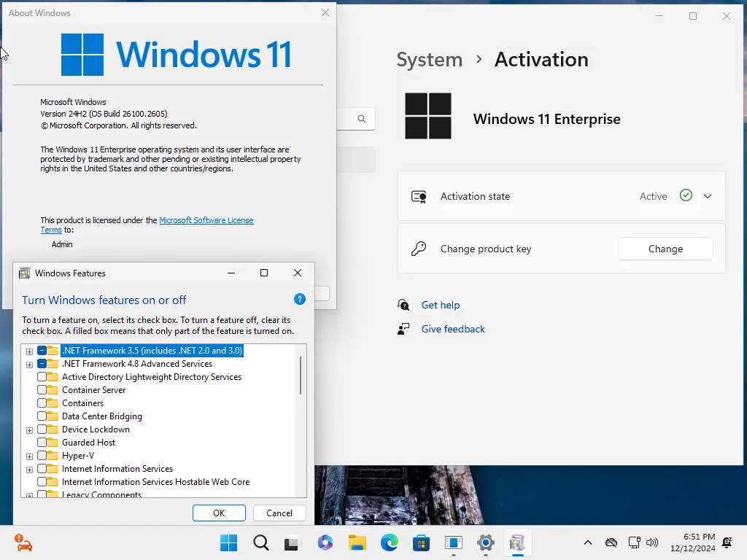Click the Activation state row label
The height and width of the screenshot is (560, 747).
475,196
